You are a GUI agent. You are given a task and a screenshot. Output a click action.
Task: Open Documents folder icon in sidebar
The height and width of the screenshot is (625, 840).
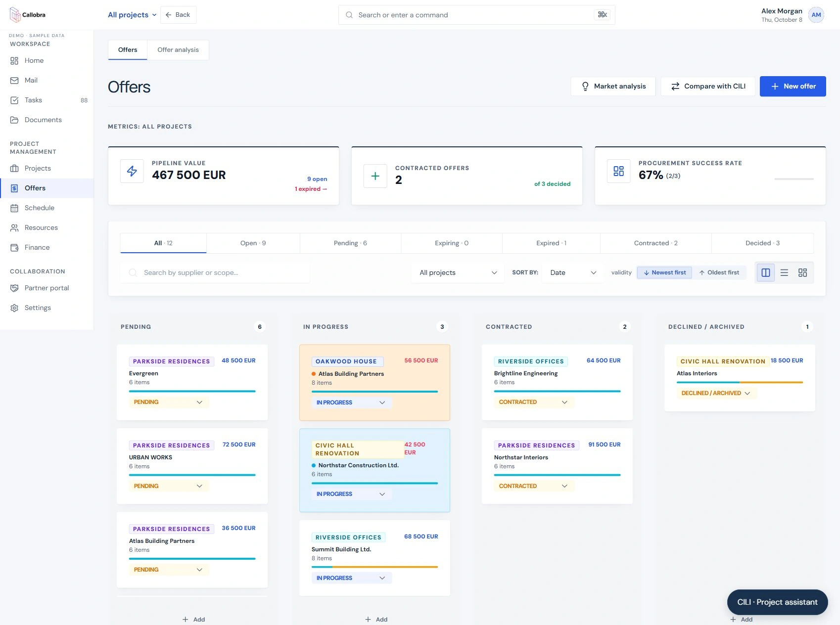pos(14,120)
